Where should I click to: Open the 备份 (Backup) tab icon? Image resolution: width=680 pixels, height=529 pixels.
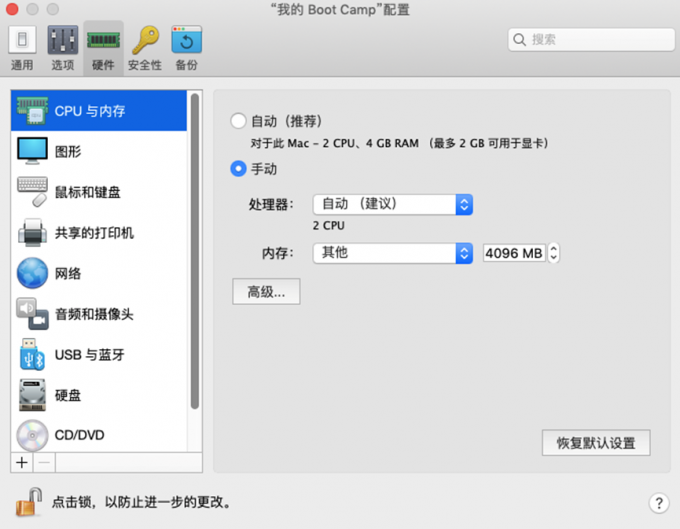186,47
